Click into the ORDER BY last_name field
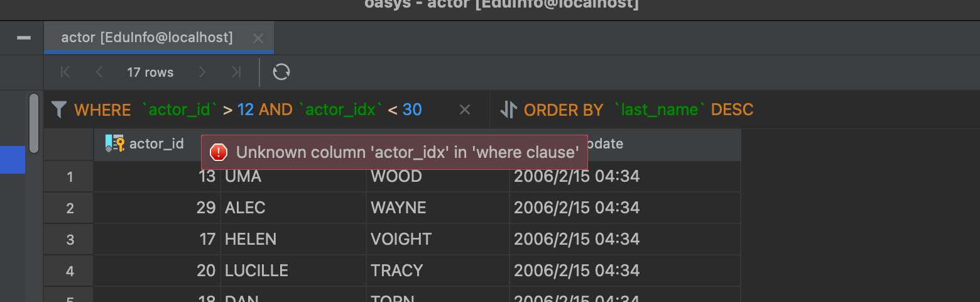The image size is (980, 302). coord(638,110)
